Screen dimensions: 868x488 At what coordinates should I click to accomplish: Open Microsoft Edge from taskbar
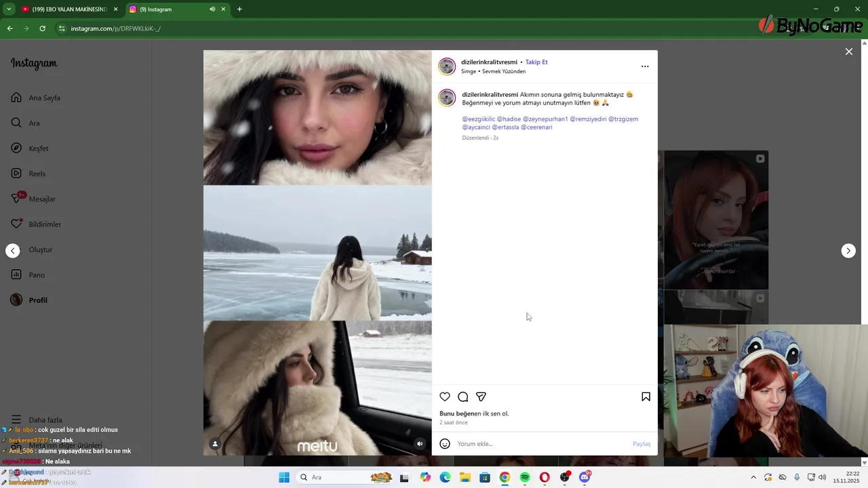click(x=445, y=477)
